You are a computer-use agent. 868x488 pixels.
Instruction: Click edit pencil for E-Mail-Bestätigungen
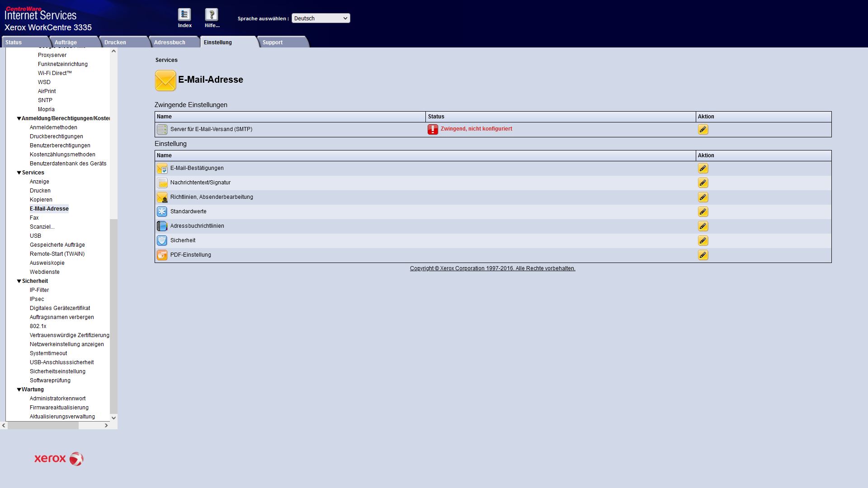(703, 169)
